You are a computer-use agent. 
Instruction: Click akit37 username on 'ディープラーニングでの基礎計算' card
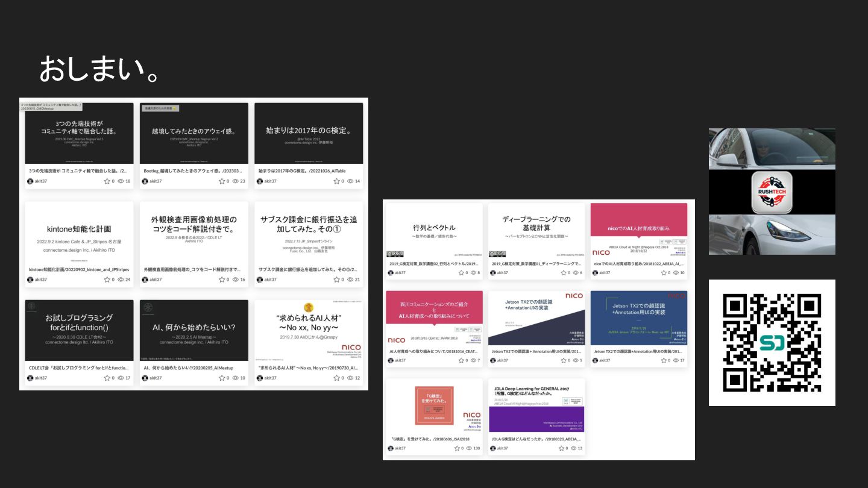[503, 273]
